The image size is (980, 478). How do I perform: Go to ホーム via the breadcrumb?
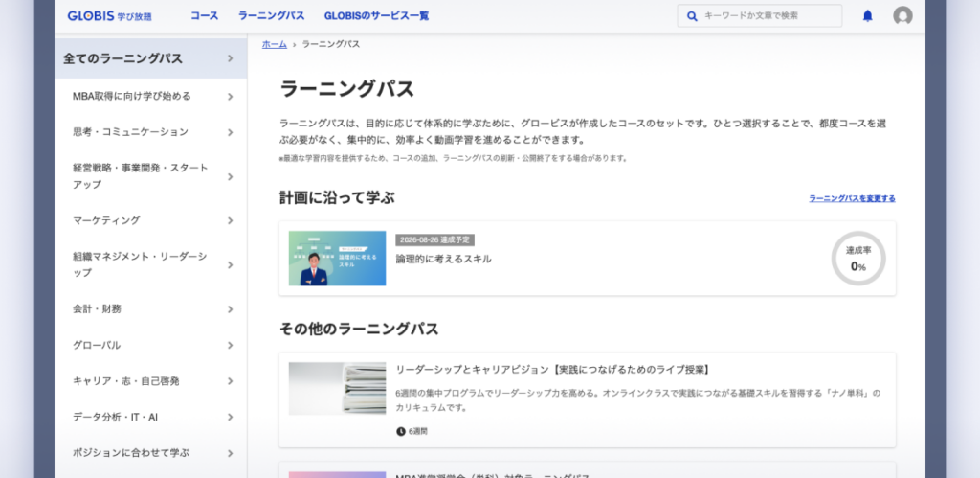[x=274, y=44]
